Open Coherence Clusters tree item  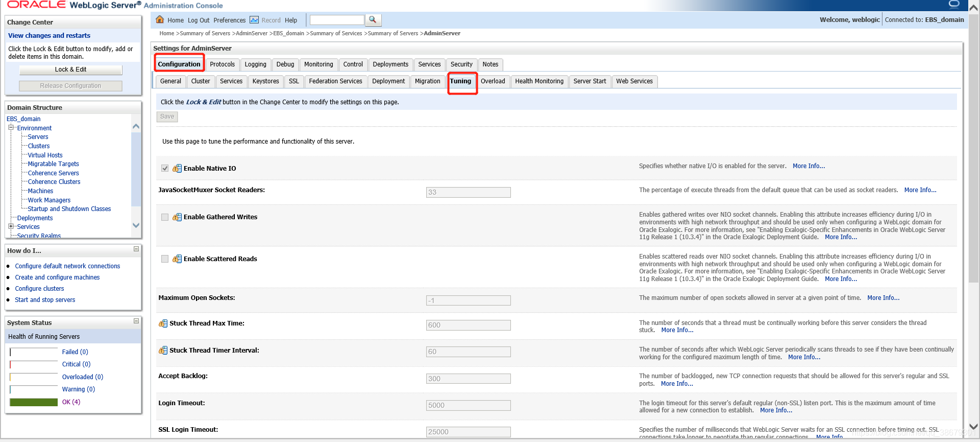coord(54,182)
